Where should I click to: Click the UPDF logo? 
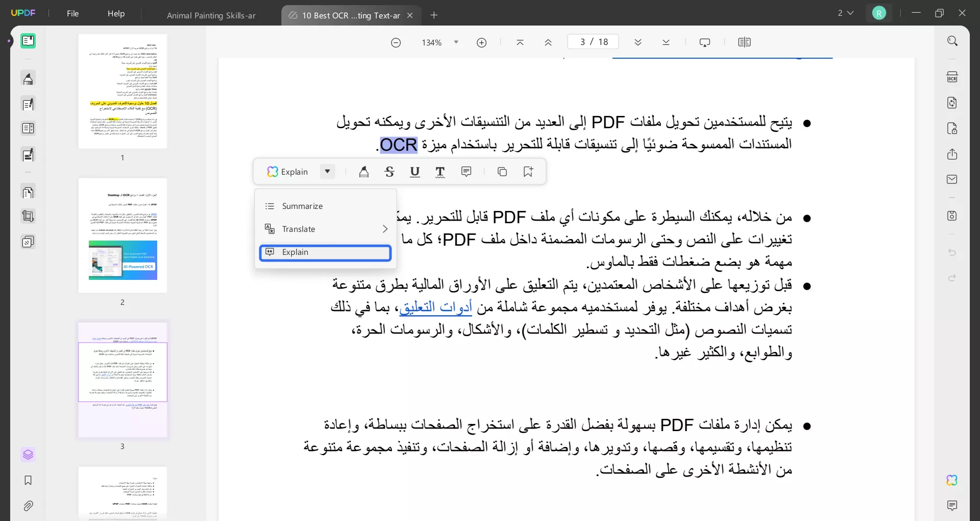(x=23, y=13)
